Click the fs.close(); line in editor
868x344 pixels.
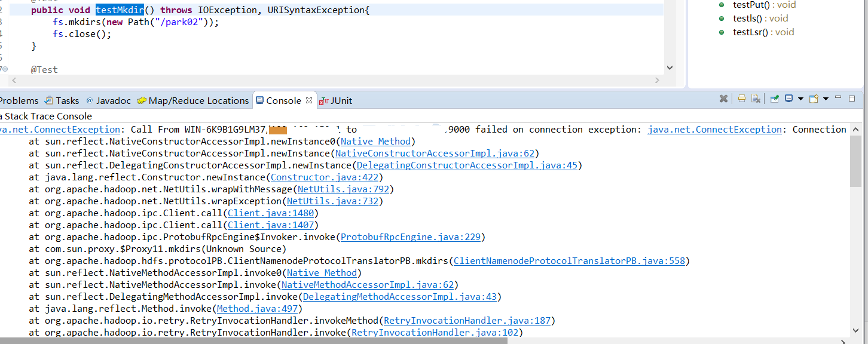pos(82,34)
